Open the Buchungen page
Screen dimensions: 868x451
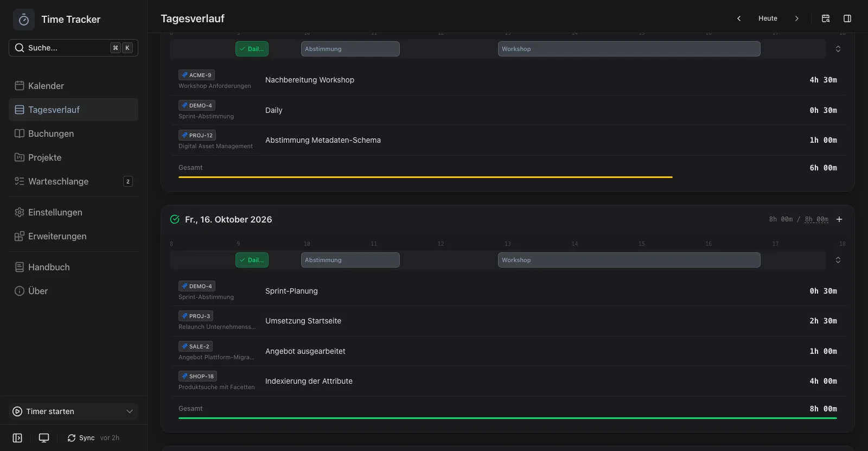pos(73,134)
